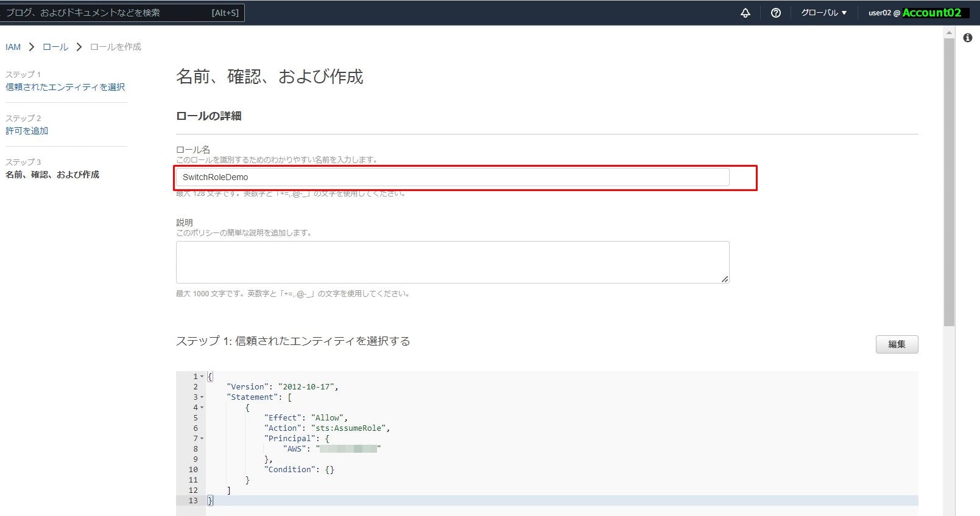This screenshot has width=980, height=516.
Task: Go to IAM breadcrumb link
Action: coord(13,47)
